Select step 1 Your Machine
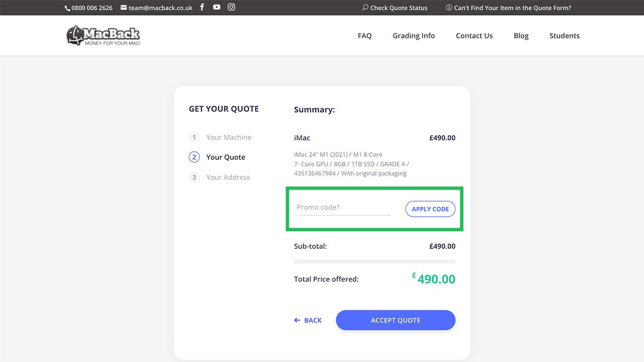Screen dimensions: 644x362 (x=228, y=137)
